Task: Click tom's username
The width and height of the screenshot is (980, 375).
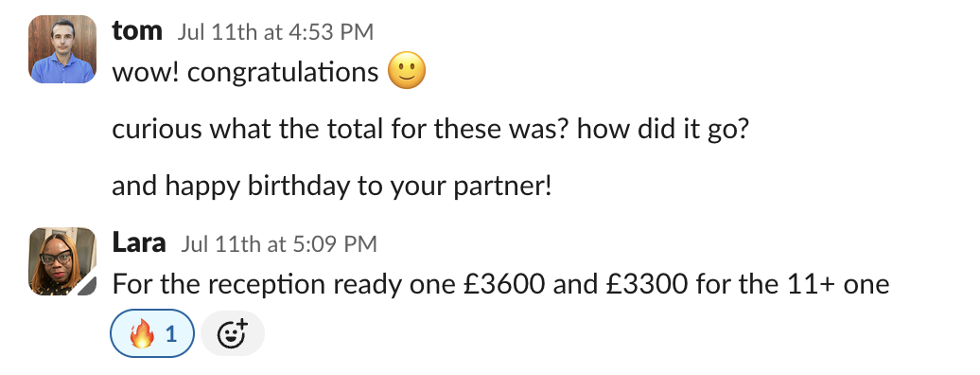Action: click(x=137, y=30)
